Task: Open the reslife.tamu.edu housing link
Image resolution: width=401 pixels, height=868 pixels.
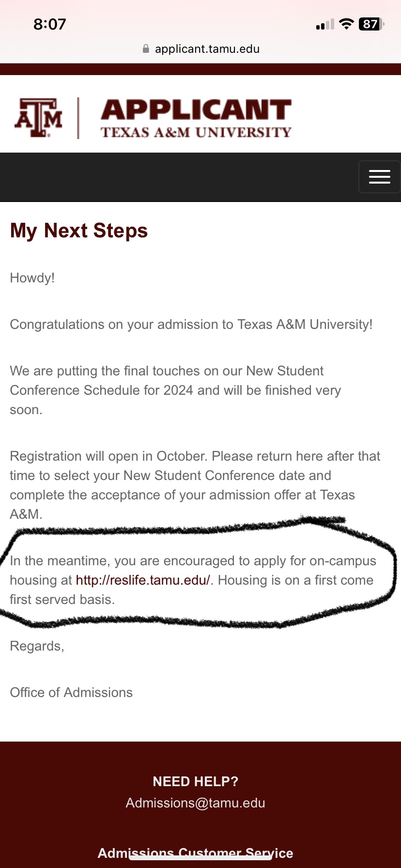Action: tap(143, 580)
